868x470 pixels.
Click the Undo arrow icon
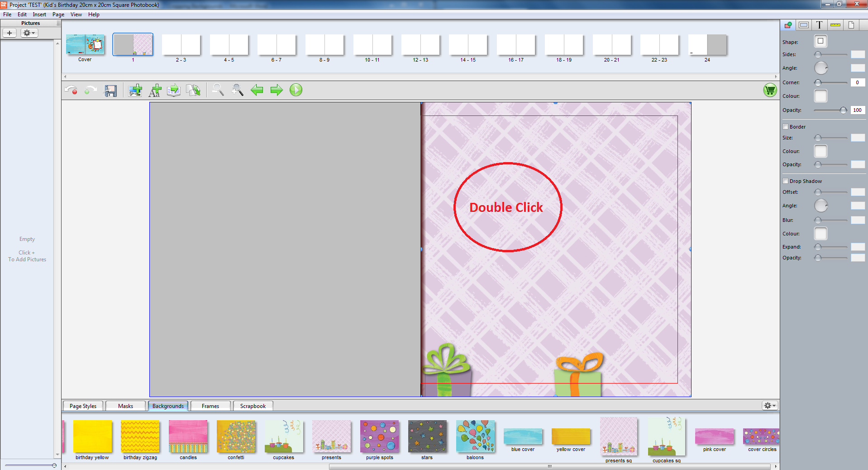71,90
